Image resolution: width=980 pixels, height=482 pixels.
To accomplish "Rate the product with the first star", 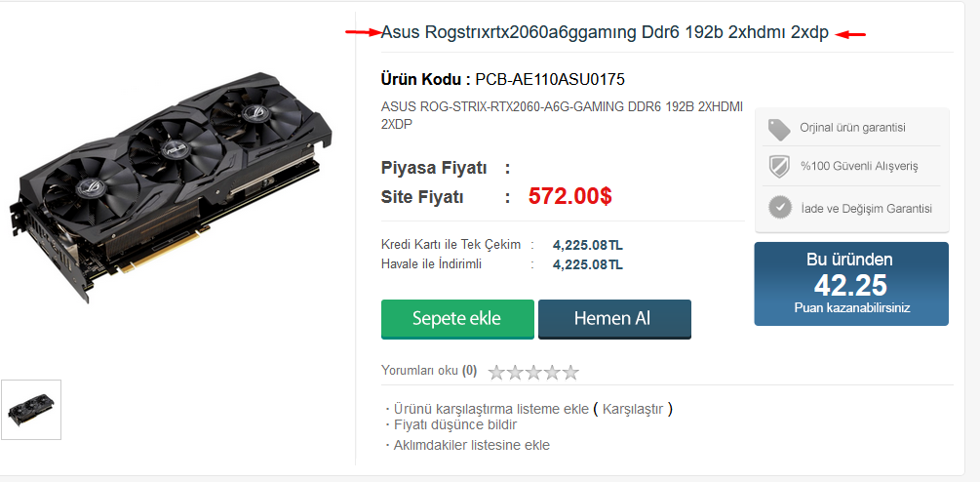I will (496, 373).
